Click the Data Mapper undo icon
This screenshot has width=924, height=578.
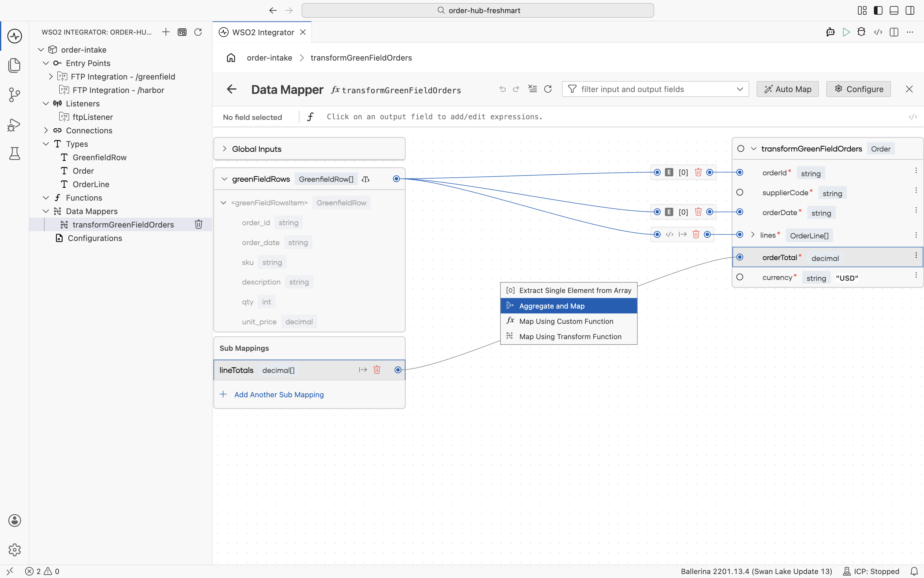point(502,89)
